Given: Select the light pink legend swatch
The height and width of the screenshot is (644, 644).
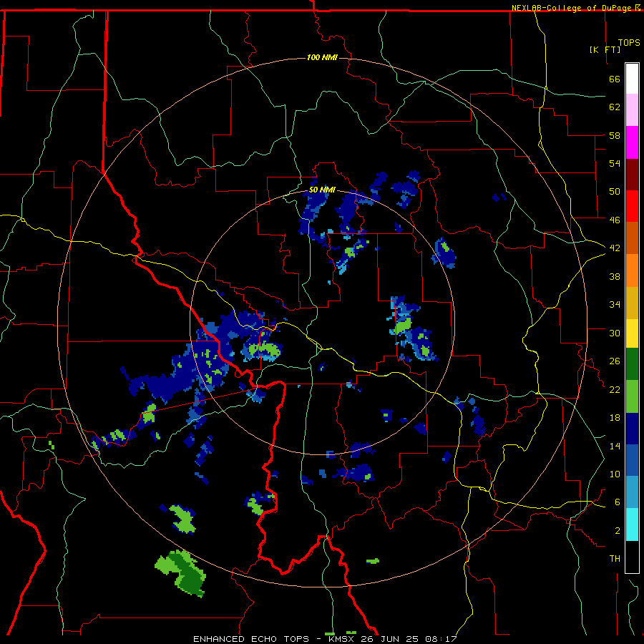Looking at the screenshot, I should [x=632, y=109].
